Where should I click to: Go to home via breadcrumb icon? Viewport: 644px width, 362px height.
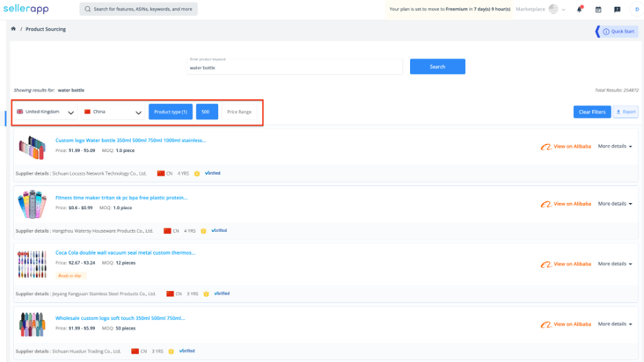(13, 29)
